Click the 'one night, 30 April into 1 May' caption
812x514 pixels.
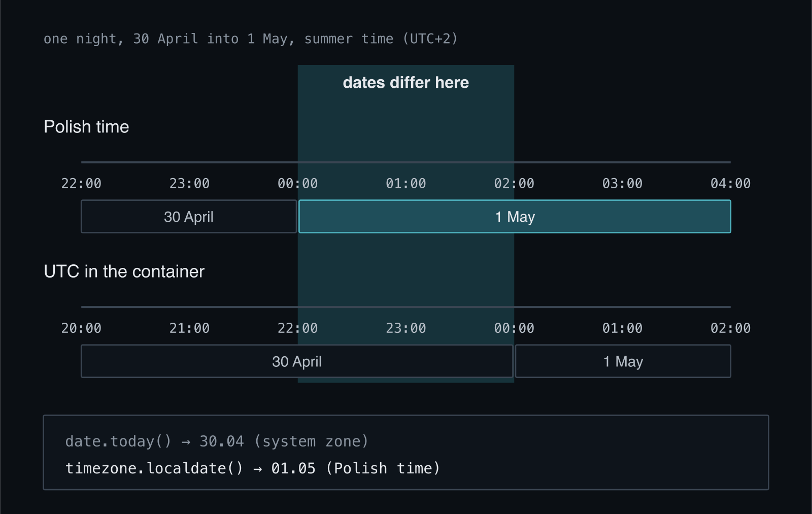(x=251, y=39)
